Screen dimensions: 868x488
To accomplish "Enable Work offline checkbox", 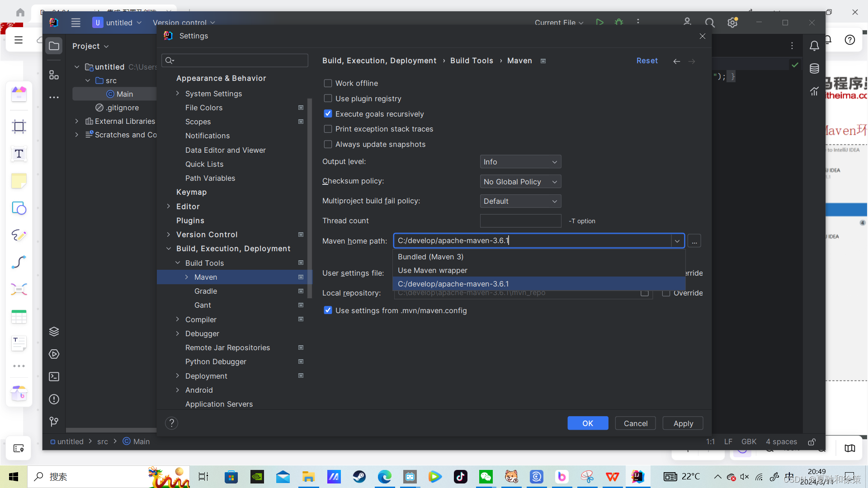I will [x=328, y=83].
